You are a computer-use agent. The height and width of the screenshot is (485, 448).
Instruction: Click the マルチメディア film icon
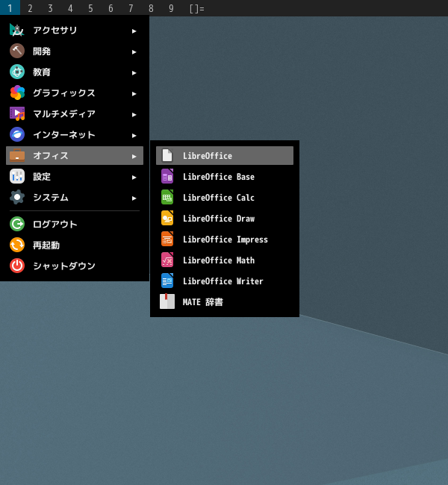point(17,114)
